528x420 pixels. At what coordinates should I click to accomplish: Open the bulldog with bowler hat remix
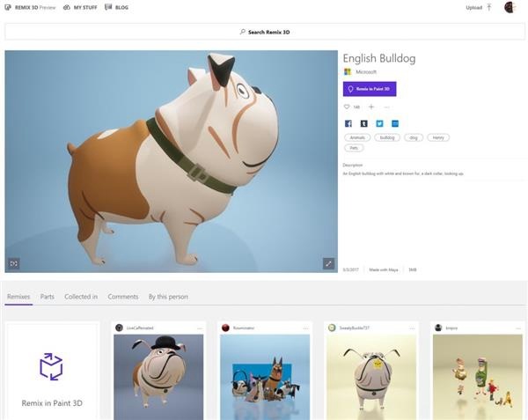(158, 377)
